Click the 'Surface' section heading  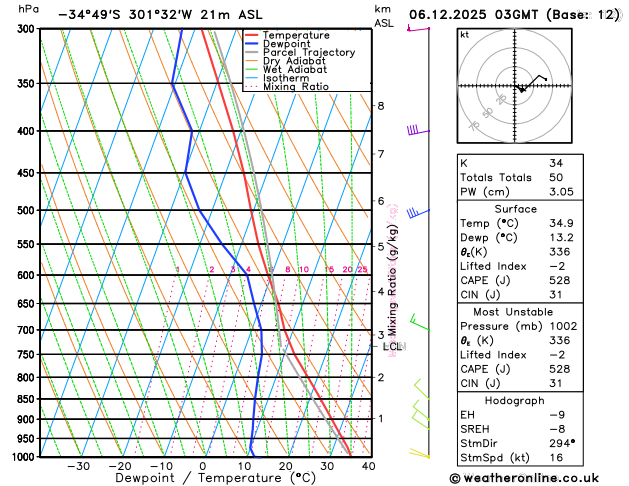(515, 209)
